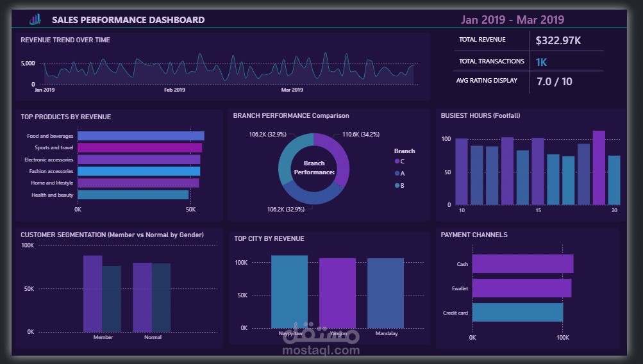Viewport: 643px width, 364px height.
Task: Click the Sports and travel revenue bar
Action: (x=139, y=147)
